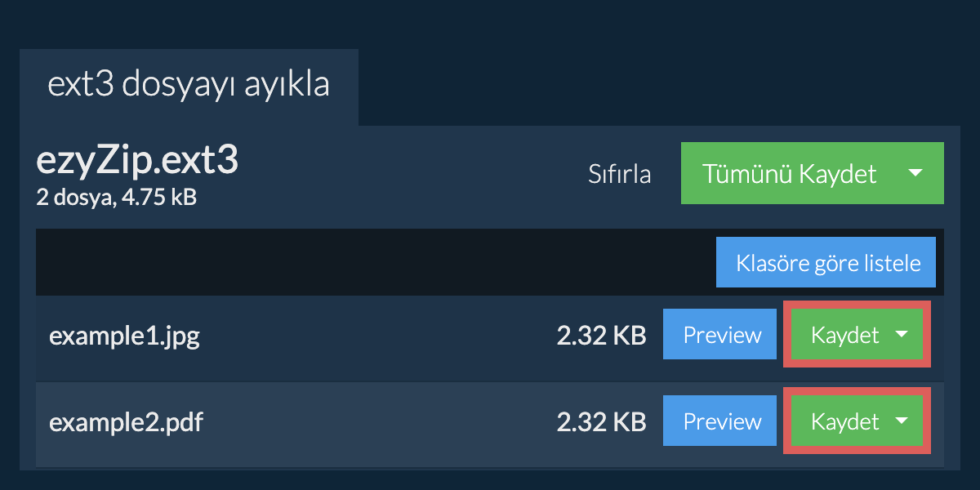
Task: Click the ezyZip.ext3 archive title
Action: point(137,162)
